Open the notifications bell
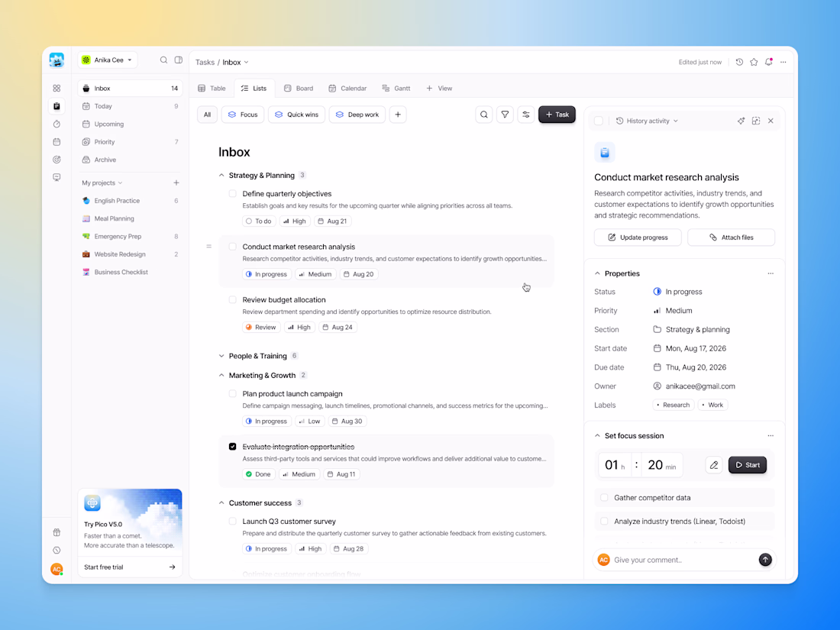Screen dimensions: 840x630 point(769,62)
